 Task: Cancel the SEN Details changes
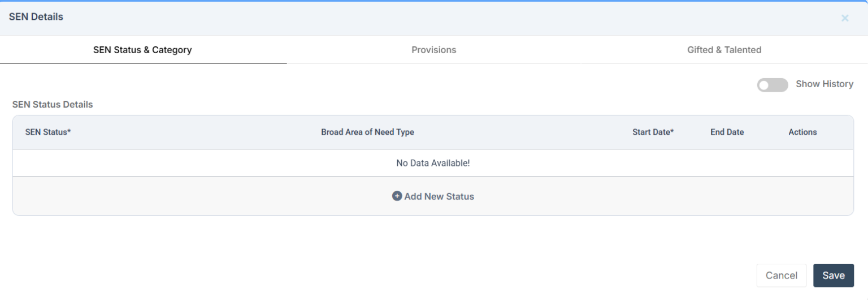tap(781, 276)
